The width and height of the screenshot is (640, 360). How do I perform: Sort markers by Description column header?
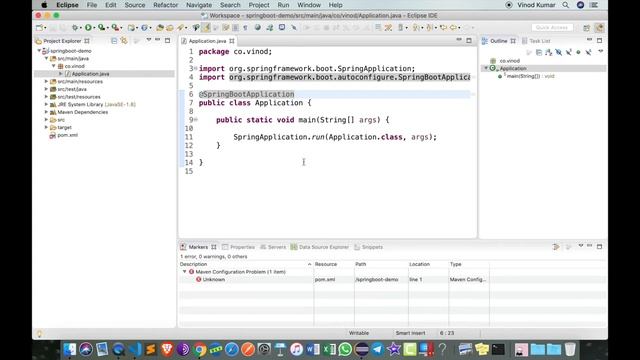pos(246,264)
